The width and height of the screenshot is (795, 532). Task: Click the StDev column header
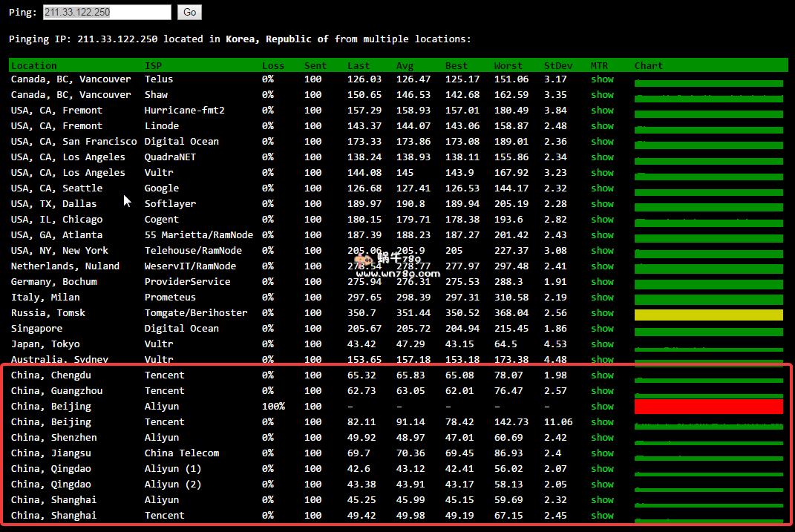(x=557, y=66)
